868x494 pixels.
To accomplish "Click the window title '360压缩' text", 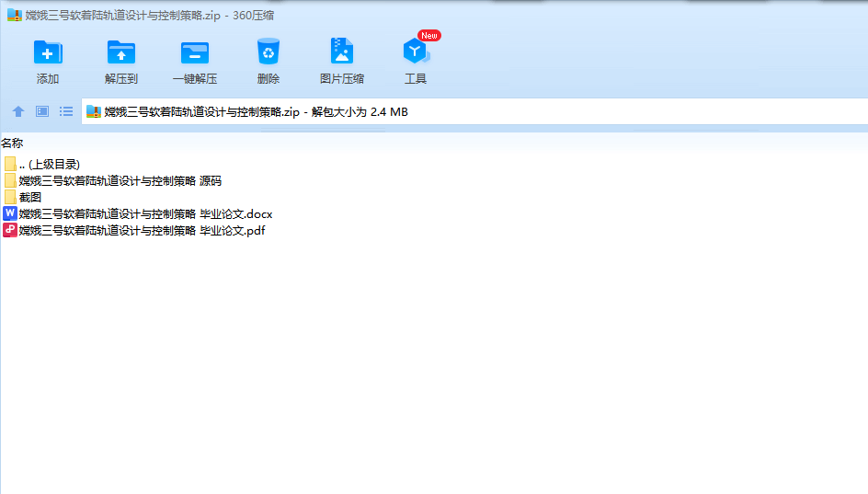I will click(253, 16).
